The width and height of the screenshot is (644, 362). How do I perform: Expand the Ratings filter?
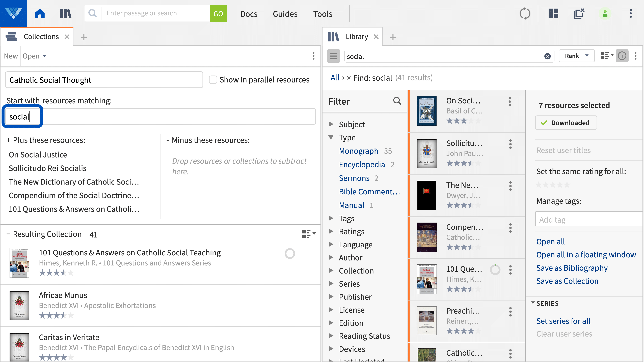[331, 231]
